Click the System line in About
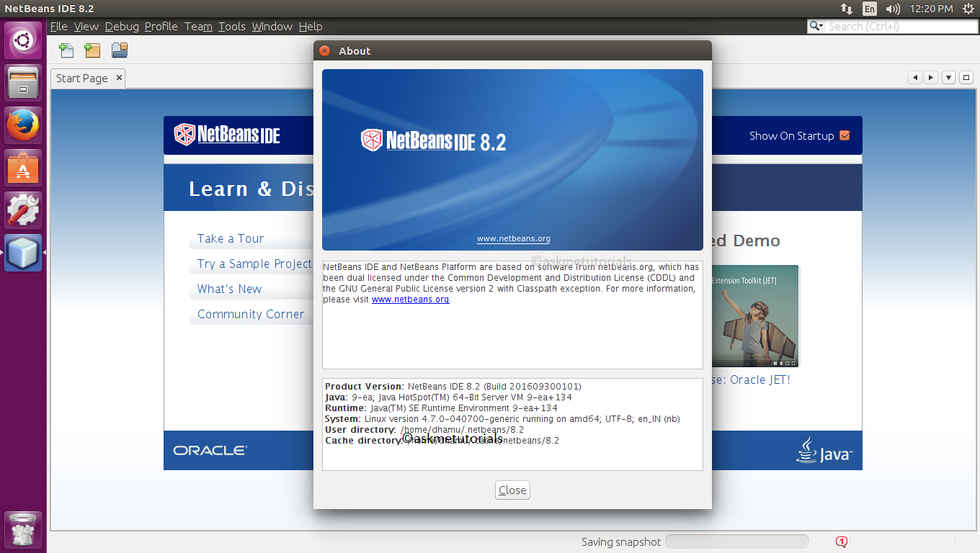Screen dimensions: 980x553 coord(502,419)
